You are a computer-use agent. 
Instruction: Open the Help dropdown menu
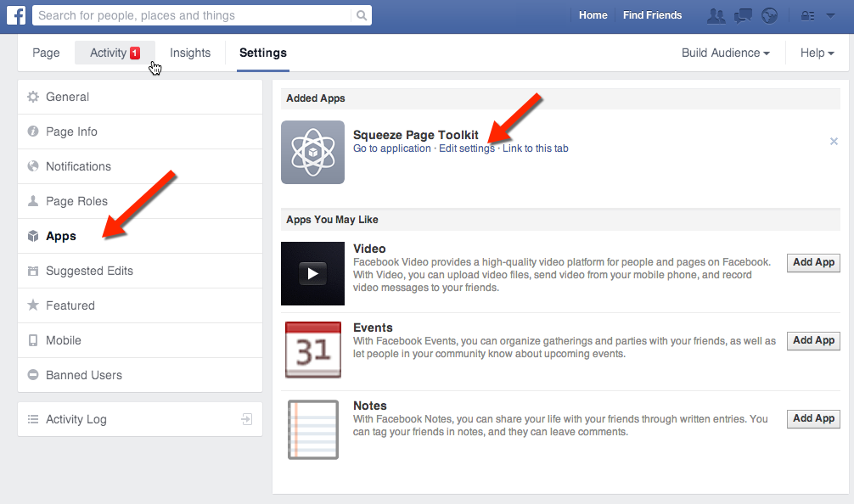coord(817,53)
